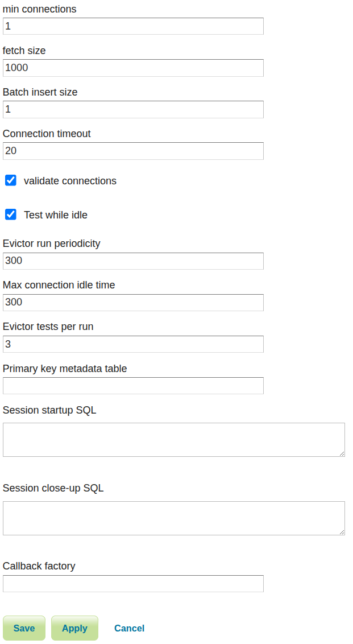Focus the Evictor run periodicity field

point(133,261)
